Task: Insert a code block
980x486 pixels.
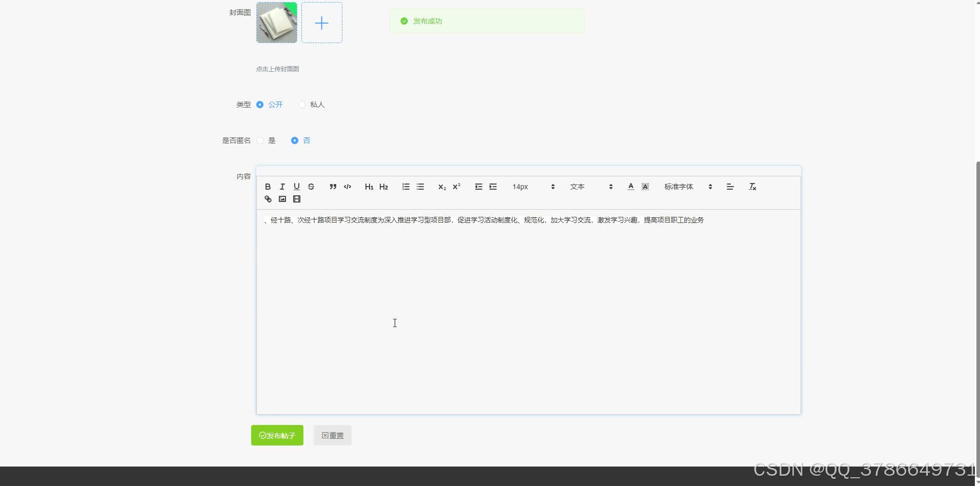Action: pos(348,187)
